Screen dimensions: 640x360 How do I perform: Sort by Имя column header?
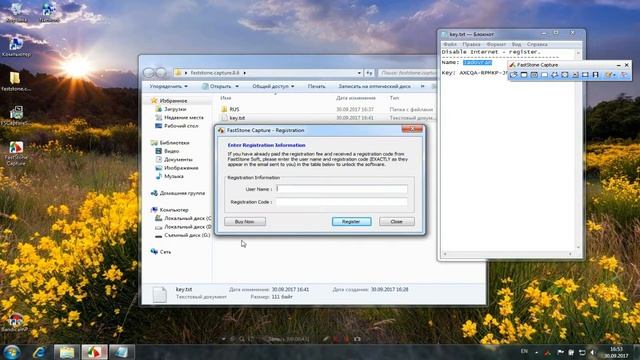click(226, 98)
